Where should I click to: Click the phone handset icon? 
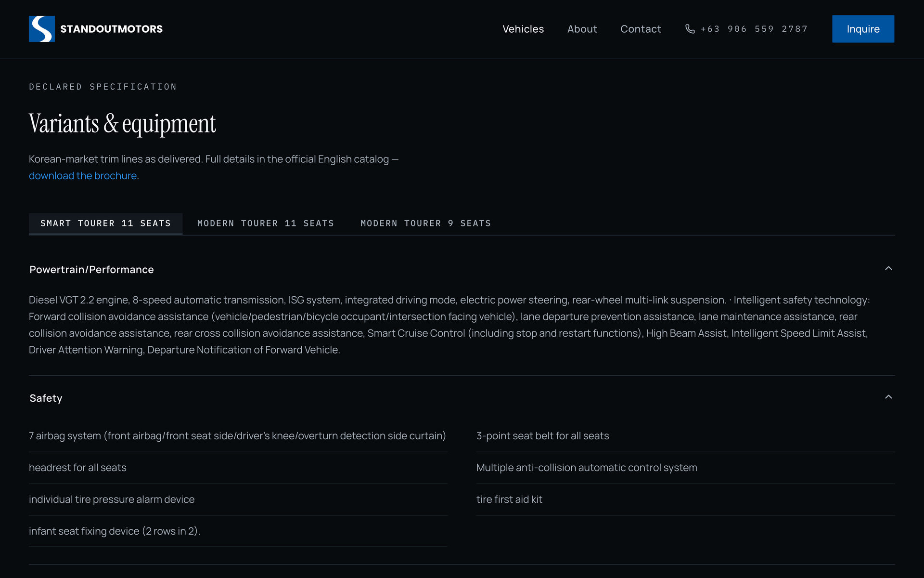690,29
